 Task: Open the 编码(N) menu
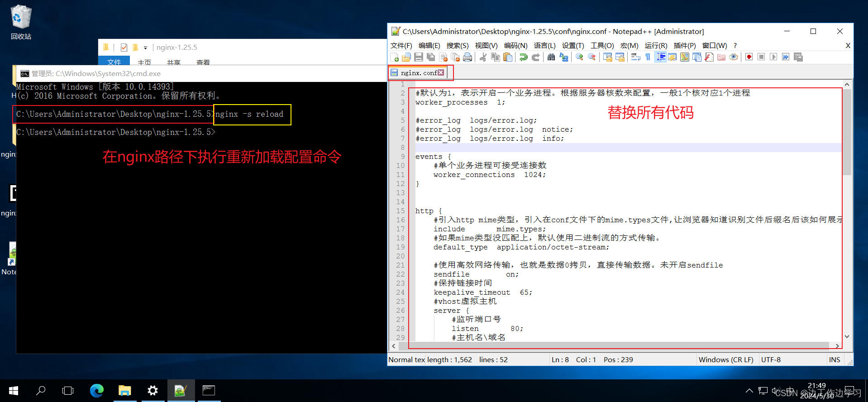515,46
